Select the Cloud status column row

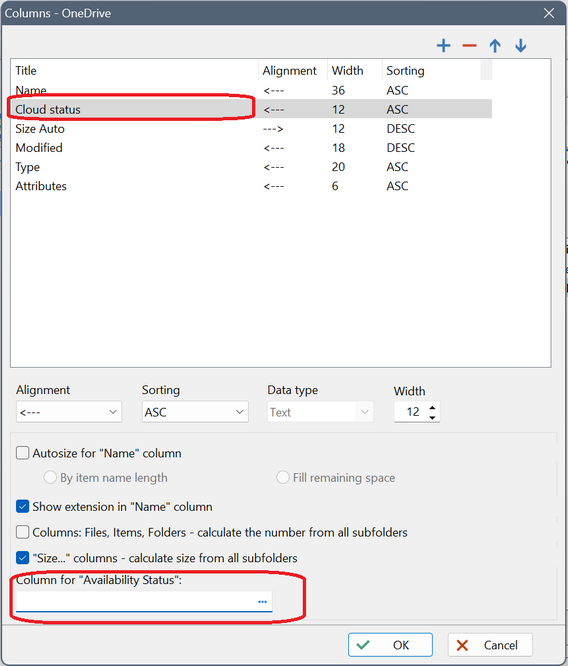click(x=251, y=109)
